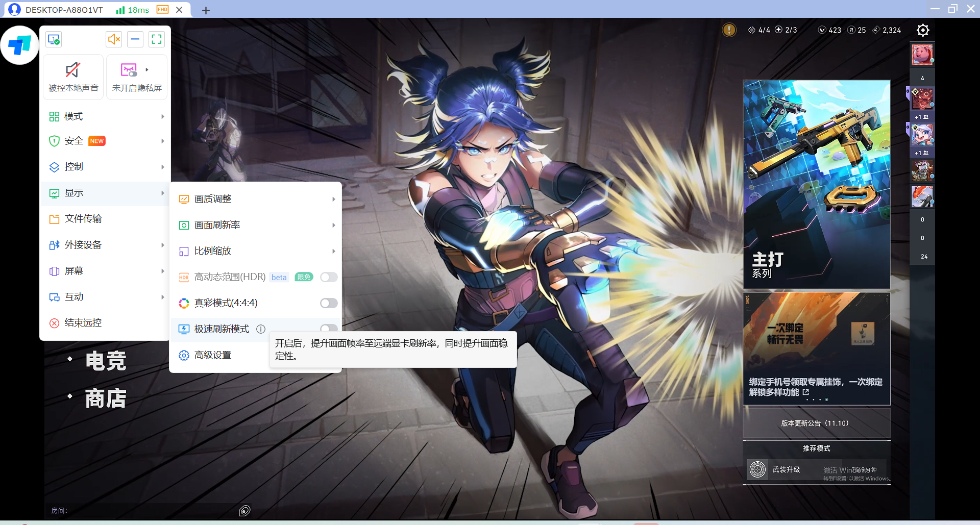Click the info icon beside 极速刷新模式
The width and height of the screenshot is (980, 525).
coord(261,329)
